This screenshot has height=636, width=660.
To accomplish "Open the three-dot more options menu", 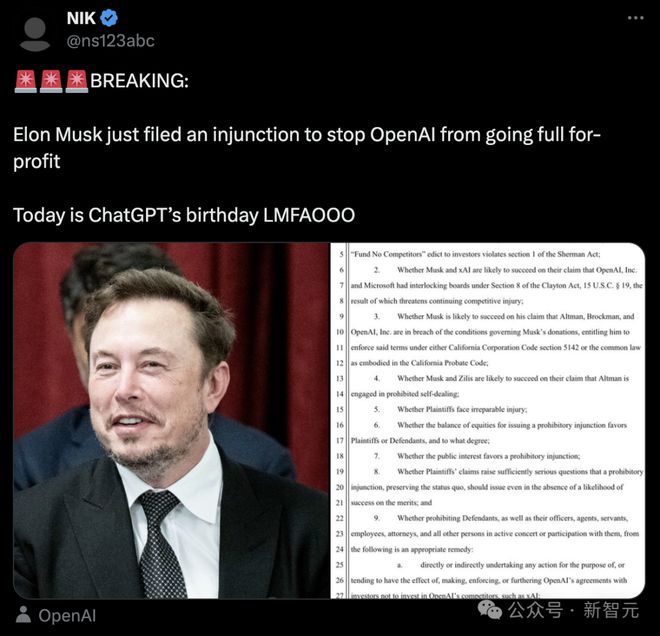I will click(x=635, y=18).
